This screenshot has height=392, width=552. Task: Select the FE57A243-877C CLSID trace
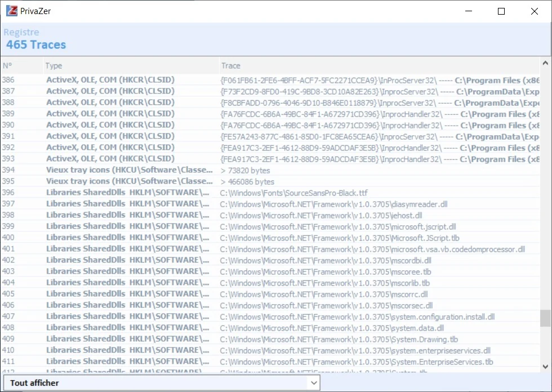click(270, 136)
